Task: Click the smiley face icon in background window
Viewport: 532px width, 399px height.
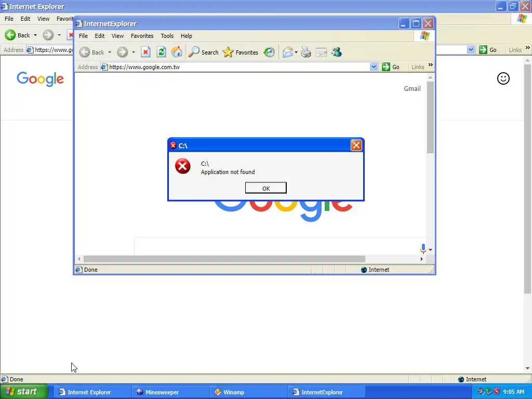Action: (x=503, y=78)
